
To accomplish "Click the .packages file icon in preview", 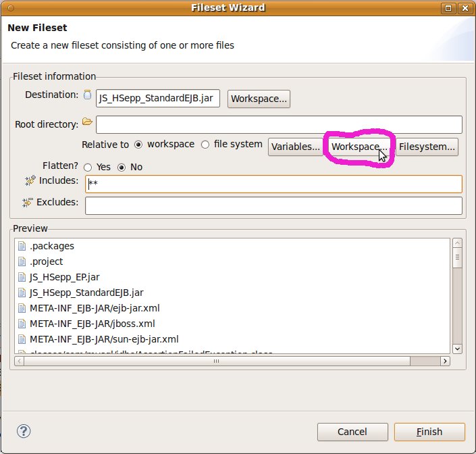I will (22, 246).
